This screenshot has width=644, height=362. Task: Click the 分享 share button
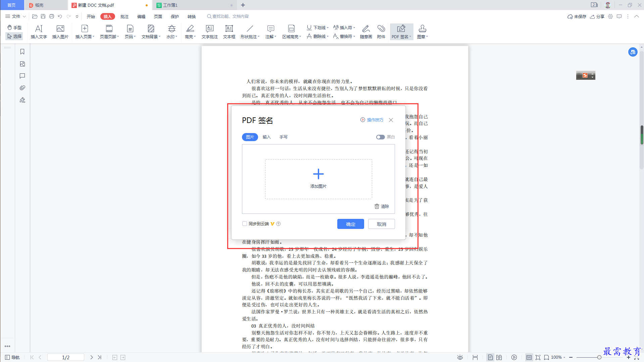pos(597,16)
